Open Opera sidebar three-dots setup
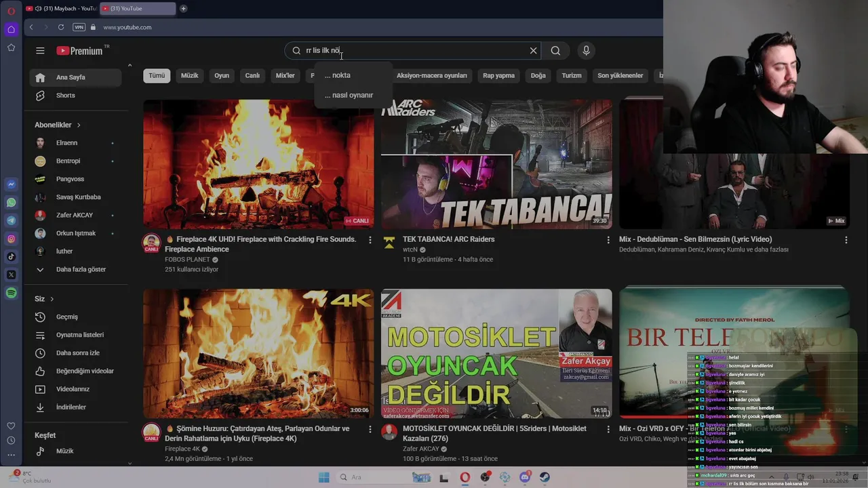 click(11, 455)
